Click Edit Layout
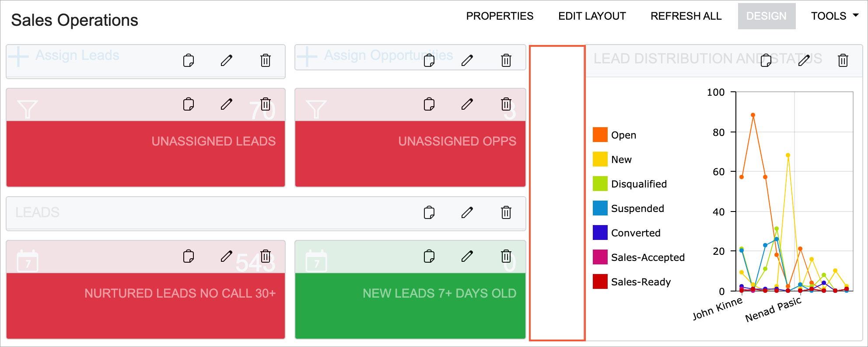 tap(592, 16)
